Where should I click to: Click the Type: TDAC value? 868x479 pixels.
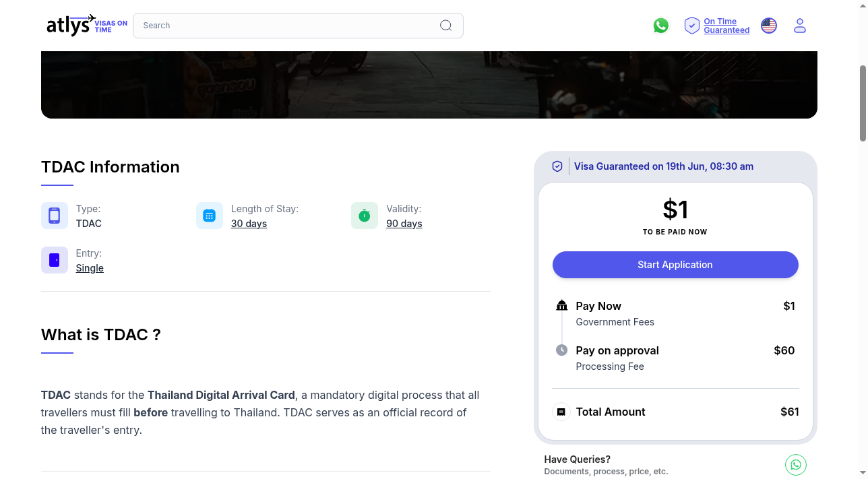coord(89,224)
